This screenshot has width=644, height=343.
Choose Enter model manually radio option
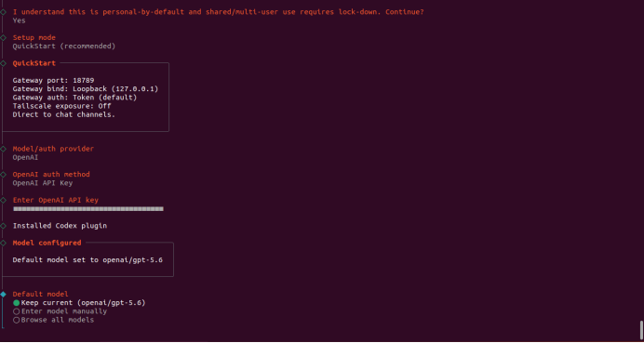coord(60,311)
